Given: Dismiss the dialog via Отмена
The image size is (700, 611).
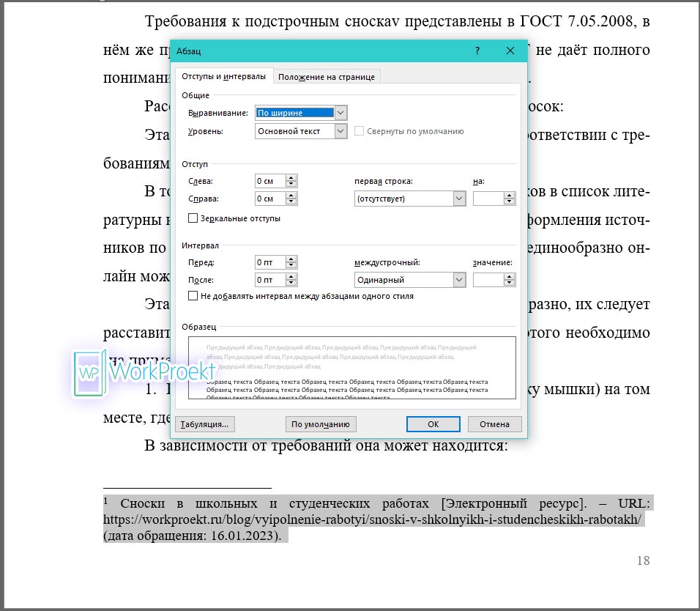Looking at the screenshot, I should [494, 423].
